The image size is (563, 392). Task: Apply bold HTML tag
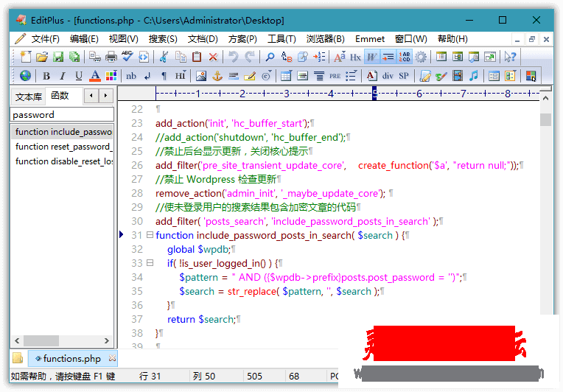click(46, 76)
